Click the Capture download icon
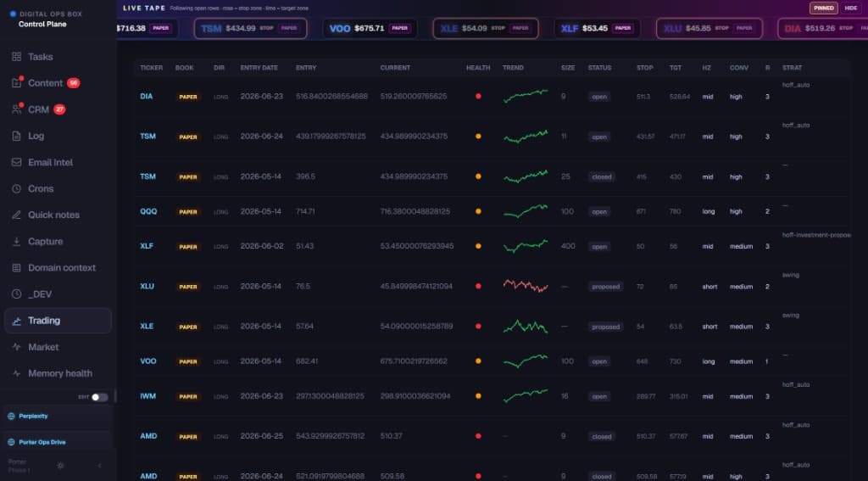868x481 pixels. pos(17,242)
